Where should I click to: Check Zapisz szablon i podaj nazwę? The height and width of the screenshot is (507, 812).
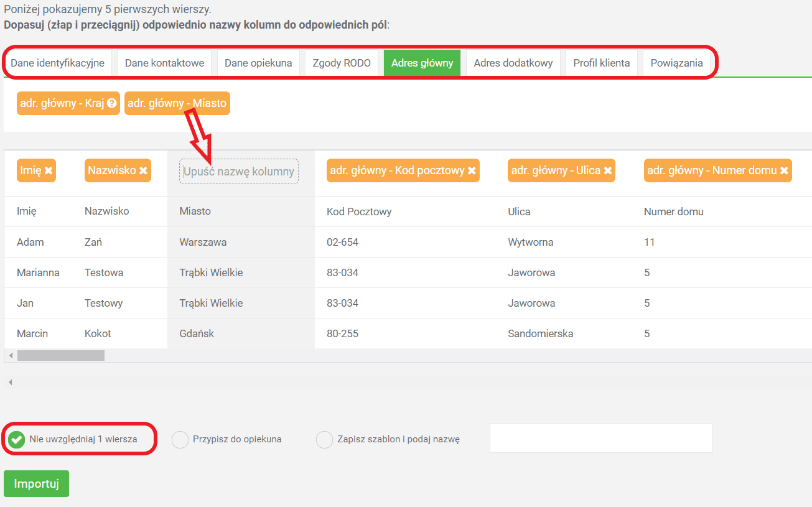click(325, 439)
